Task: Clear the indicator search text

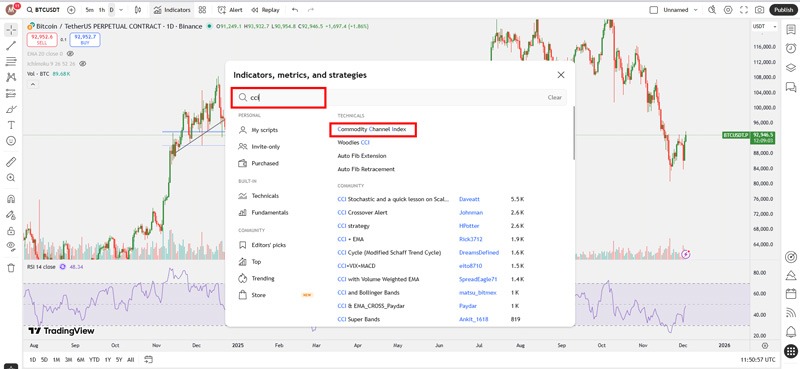Action: pyautogui.click(x=555, y=97)
